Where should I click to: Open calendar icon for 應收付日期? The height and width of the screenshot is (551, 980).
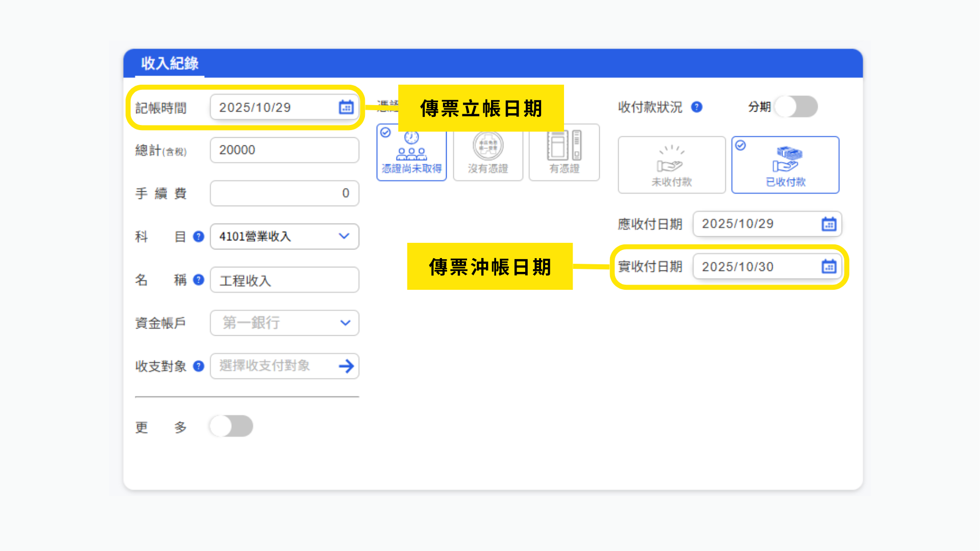828,224
